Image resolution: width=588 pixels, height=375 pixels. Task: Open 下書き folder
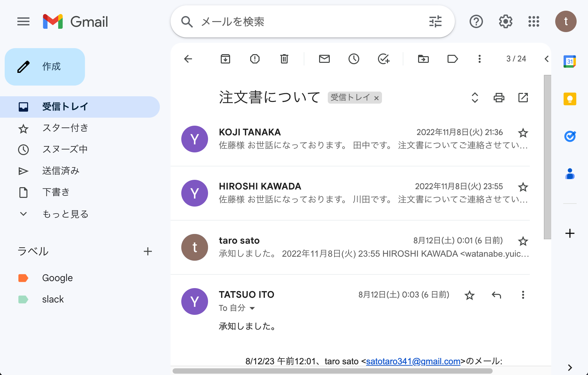coord(80,192)
